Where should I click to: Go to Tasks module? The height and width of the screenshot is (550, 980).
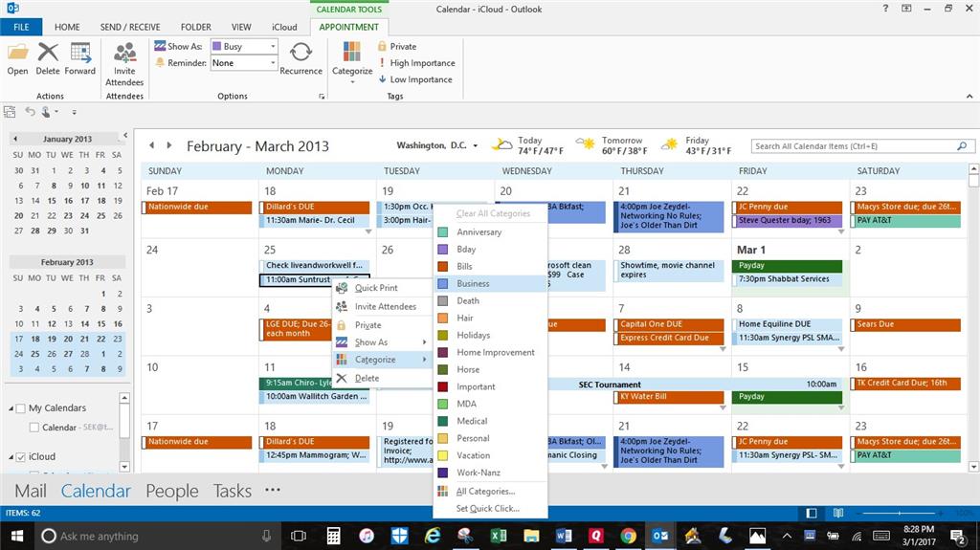coord(232,491)
